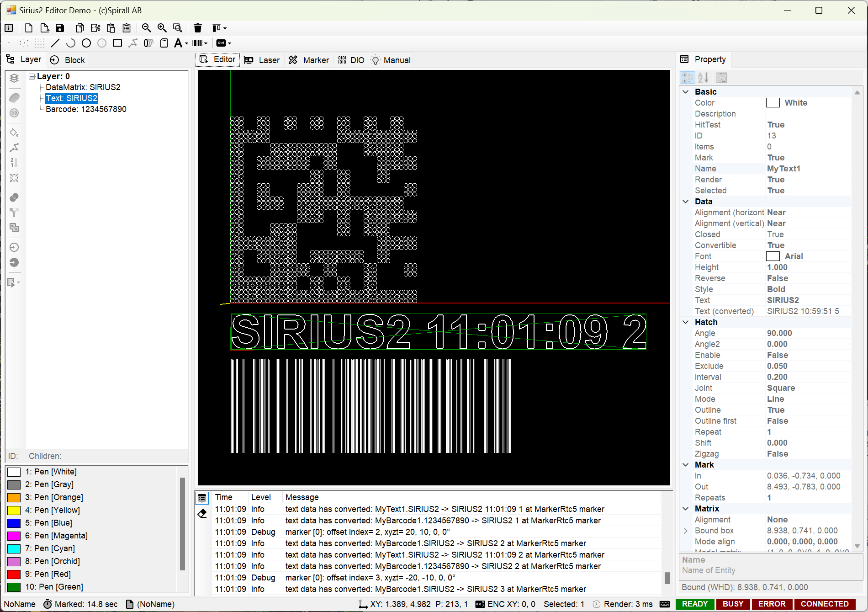Copy selected entity with the copy icon

coord(80,28)
